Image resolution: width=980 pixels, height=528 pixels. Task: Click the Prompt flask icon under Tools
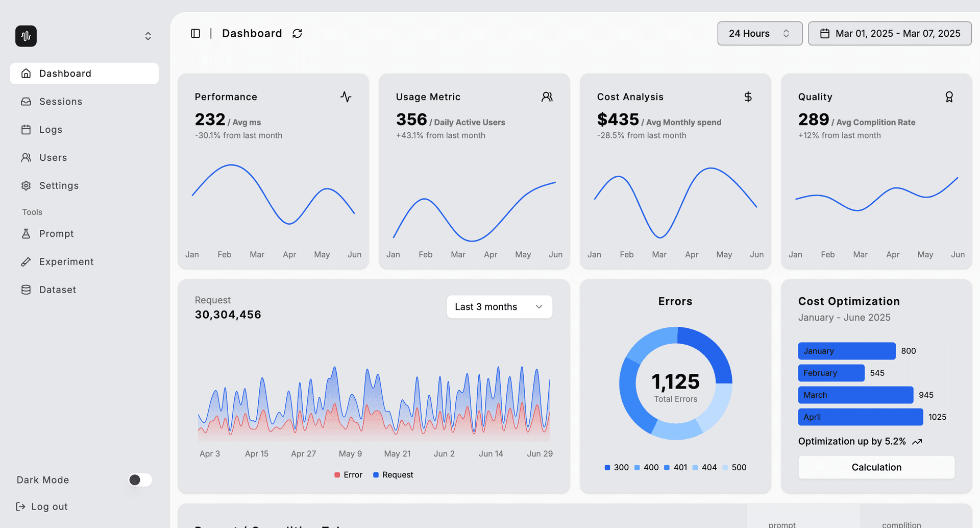point(26,233)
